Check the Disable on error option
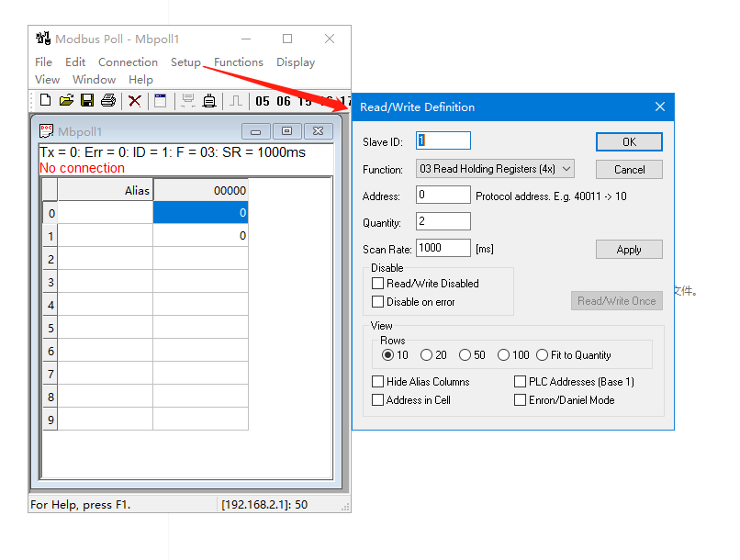The width and height of the screenshot is (740, 560). [x=378, y=302]
